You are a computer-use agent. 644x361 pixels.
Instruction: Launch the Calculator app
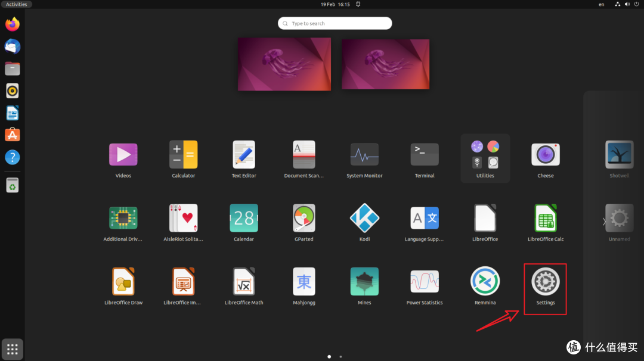(183, 154)
